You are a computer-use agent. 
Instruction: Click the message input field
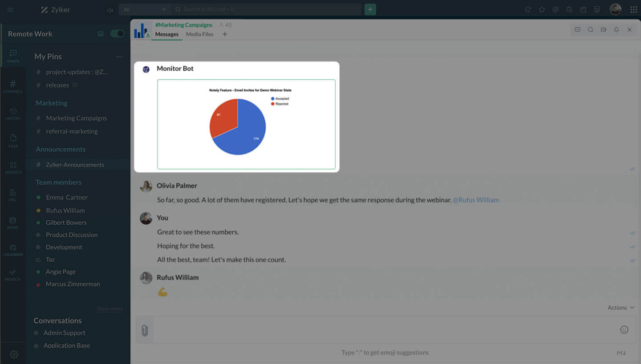pos(383,330)
